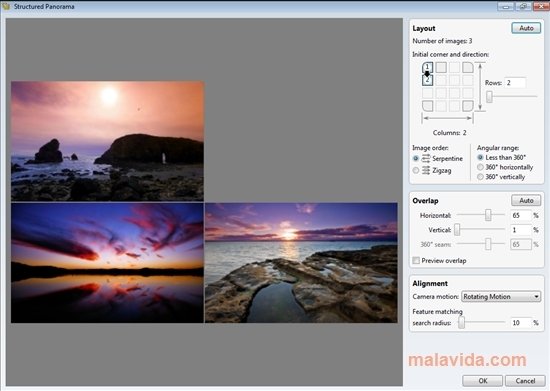Click the 'Columns: 2' label
The height and width of the screenshot is (391, 550).
point(449,133)
